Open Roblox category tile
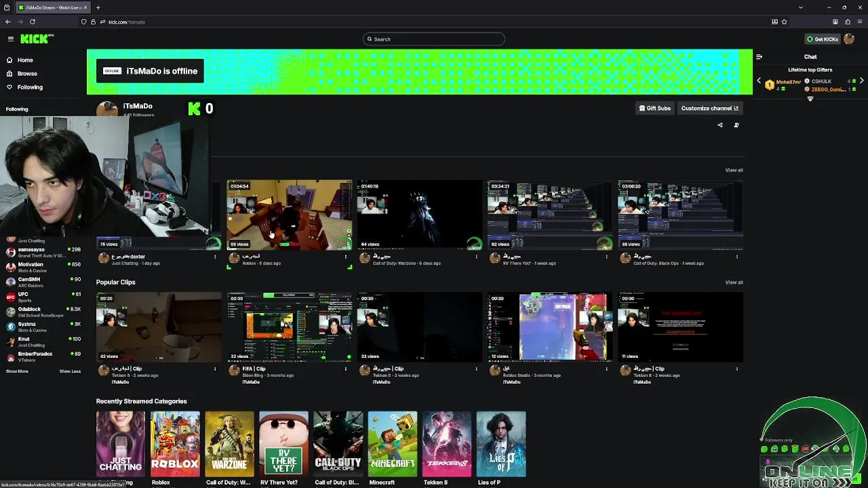Image resolution: width=868 pixels, height=488 pixels. pos(175,444)
